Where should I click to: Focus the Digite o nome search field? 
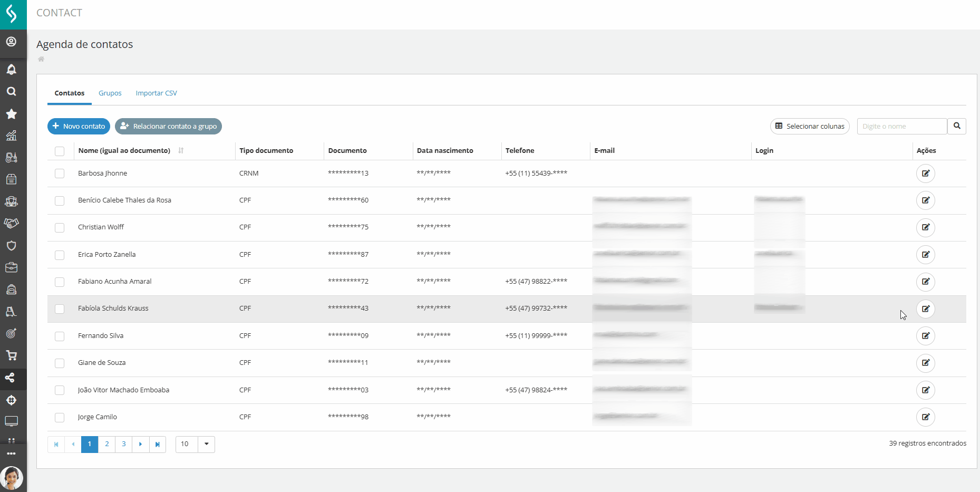[902, 127]
